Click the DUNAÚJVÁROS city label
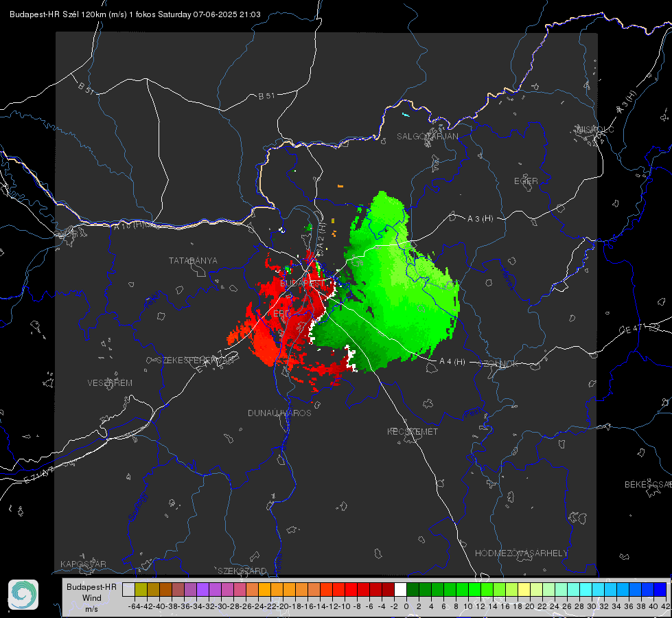Viewport: 672px width, 618px height. point(279,413)
